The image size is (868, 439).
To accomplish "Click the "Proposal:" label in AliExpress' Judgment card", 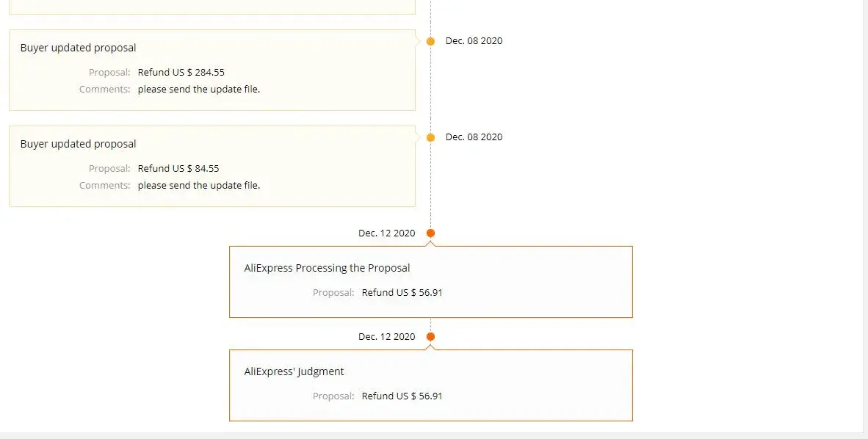I will coord(333,396).
